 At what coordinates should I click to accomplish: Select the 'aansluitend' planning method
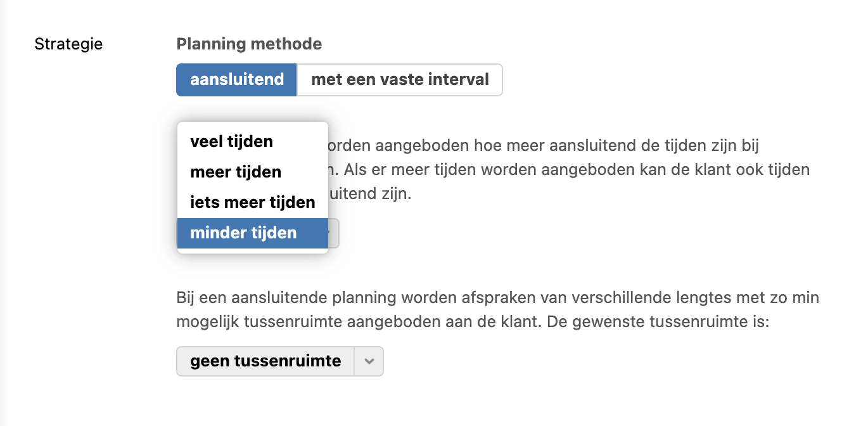coord(236,80)
